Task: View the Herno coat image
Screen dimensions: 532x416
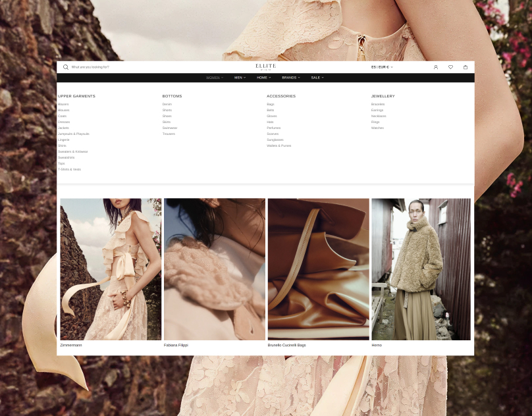Action: pyautogui.click(x=421, y=269)
